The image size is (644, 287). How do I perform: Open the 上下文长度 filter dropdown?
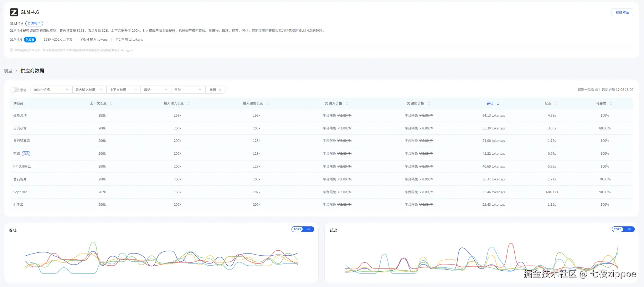click(x=123, y=90)
